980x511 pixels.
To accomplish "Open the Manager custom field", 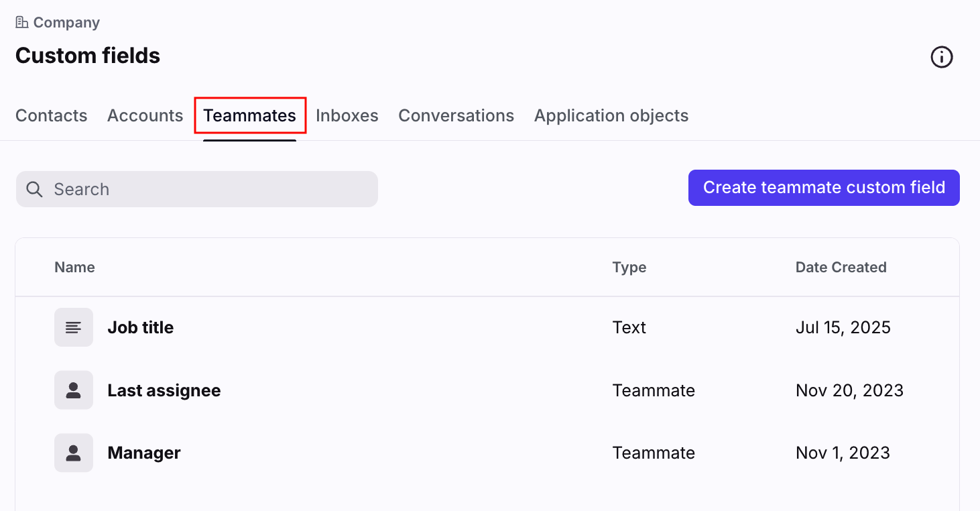I will click(x=144, y=453).
